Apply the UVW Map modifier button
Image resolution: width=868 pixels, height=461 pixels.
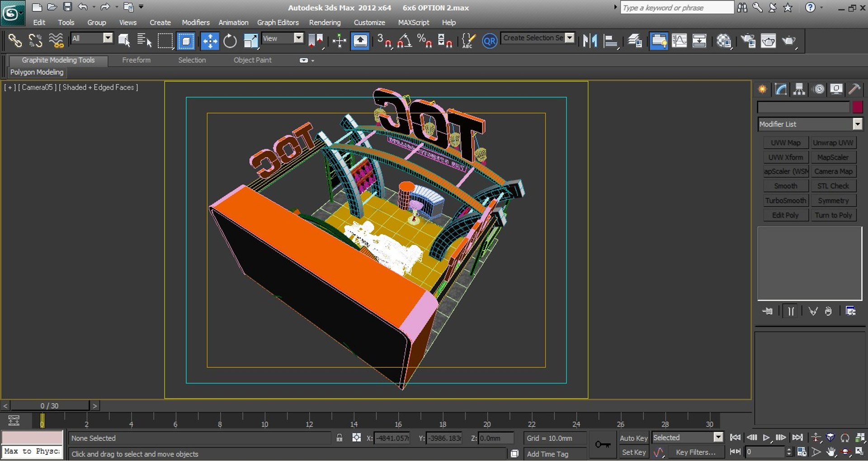[785, 143]
